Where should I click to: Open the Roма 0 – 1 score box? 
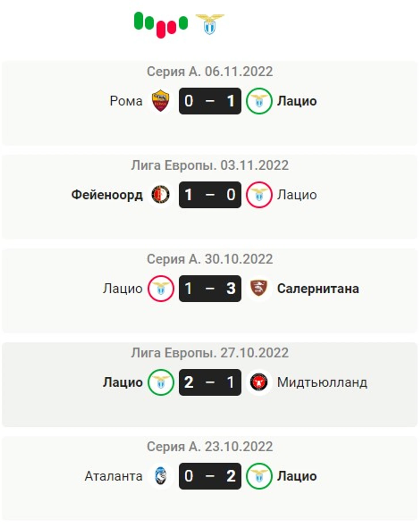(210, 101)
